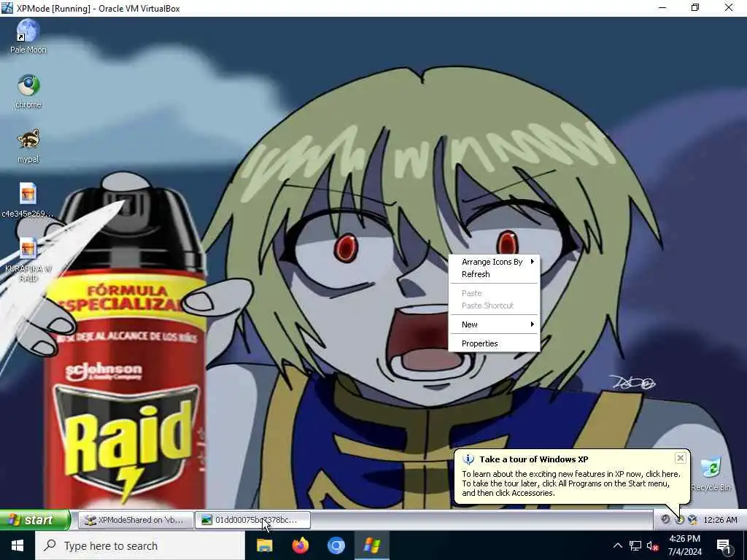Image resolution: width=747 pixels, height=560 pixels.
Task: Switch to 01dd00075bc7378bc... taskbar window
Action: point(253,520)
